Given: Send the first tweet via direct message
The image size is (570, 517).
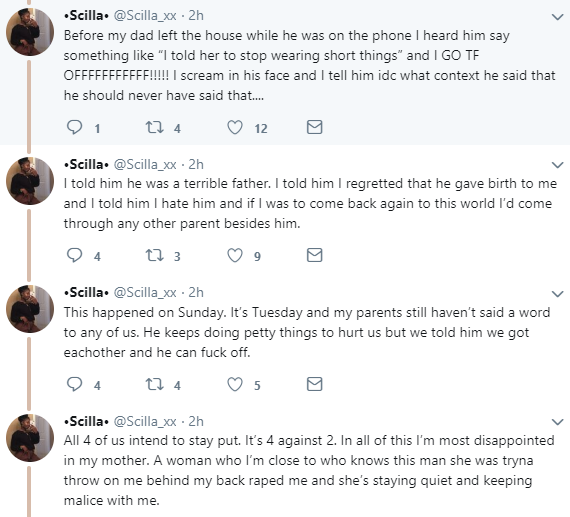Looking at the screenshot, I should 314,127.
